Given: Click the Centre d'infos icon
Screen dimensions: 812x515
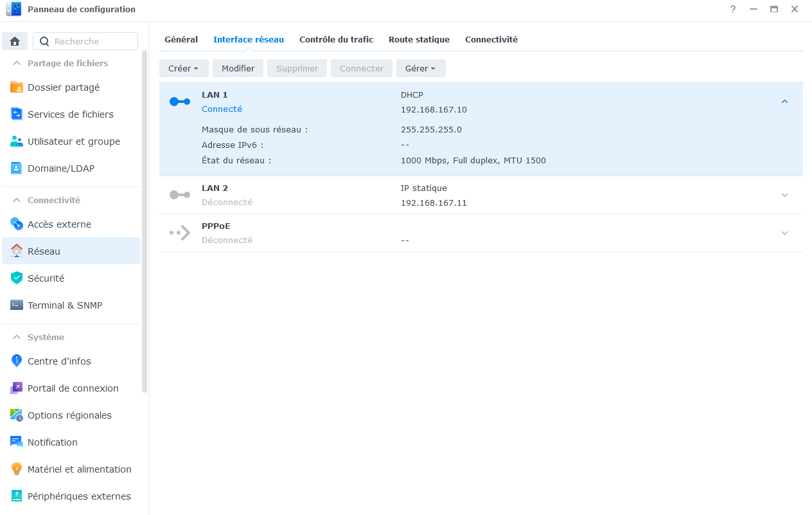Looking at the screenshot, I should [x=17, y=361].
